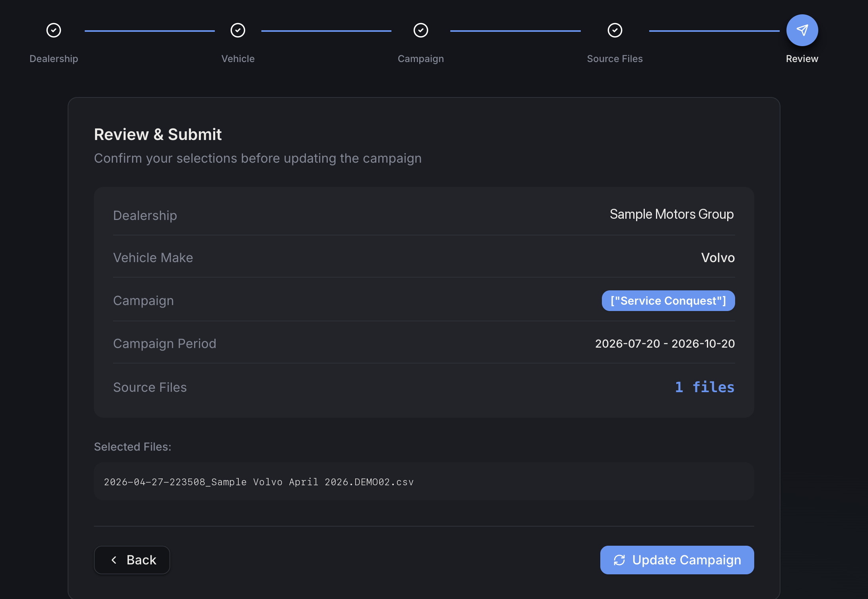Image resolution: width=868 pixels, height=599 pixels.
Task: Click the Vehicle step checkmark icon
Action: [x=238, y=30]
